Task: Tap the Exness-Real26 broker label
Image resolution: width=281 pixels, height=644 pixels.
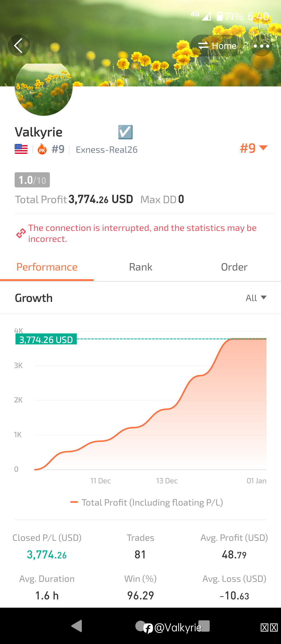Action: coord(107,150)
